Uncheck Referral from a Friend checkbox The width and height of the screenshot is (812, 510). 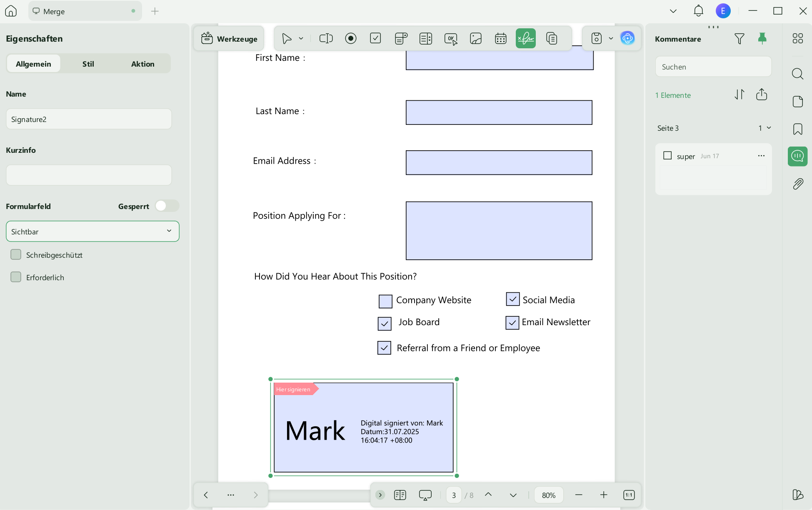click(384, 348)
